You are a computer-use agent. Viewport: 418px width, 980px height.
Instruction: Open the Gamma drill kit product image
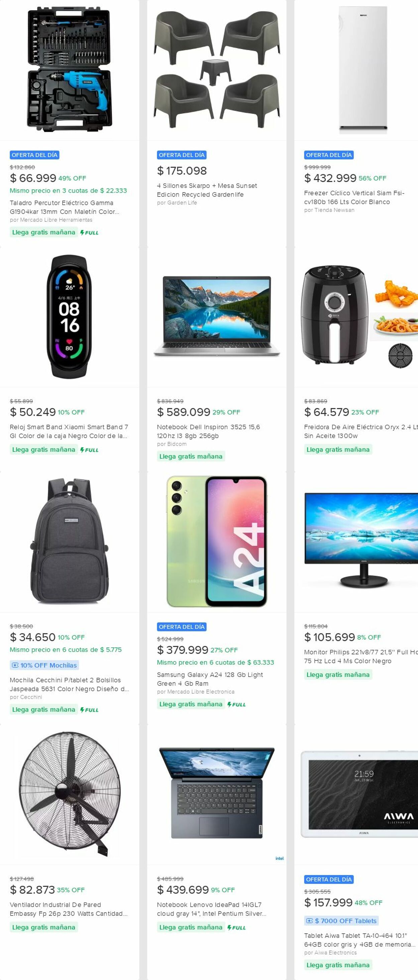[x=70, y=70]
